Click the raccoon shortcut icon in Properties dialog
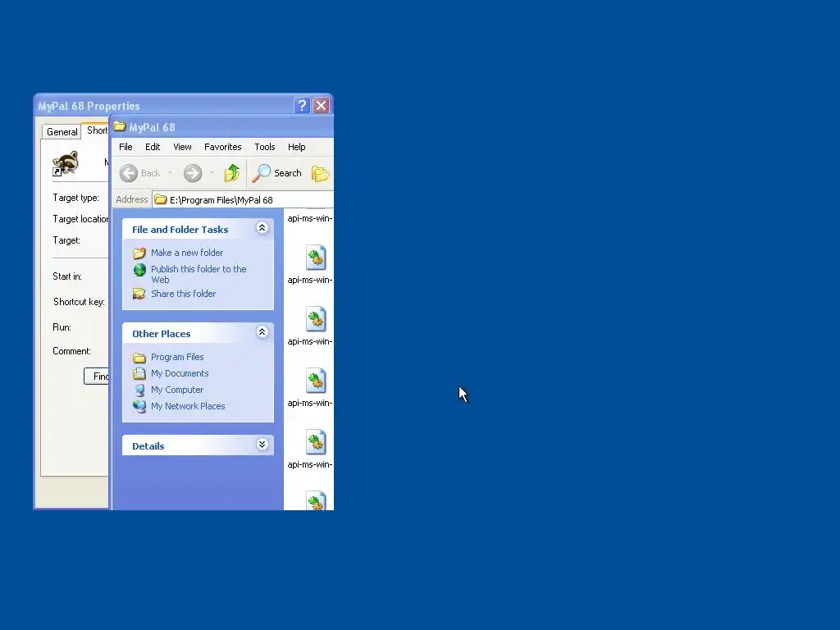Screen dimensions: 840x630 tap(66, 163)
